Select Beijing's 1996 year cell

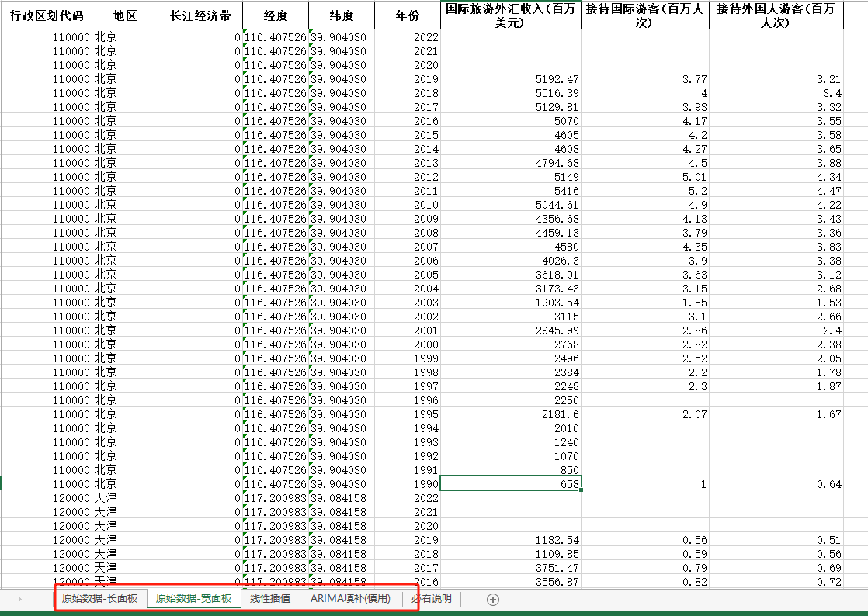(408, 400)
